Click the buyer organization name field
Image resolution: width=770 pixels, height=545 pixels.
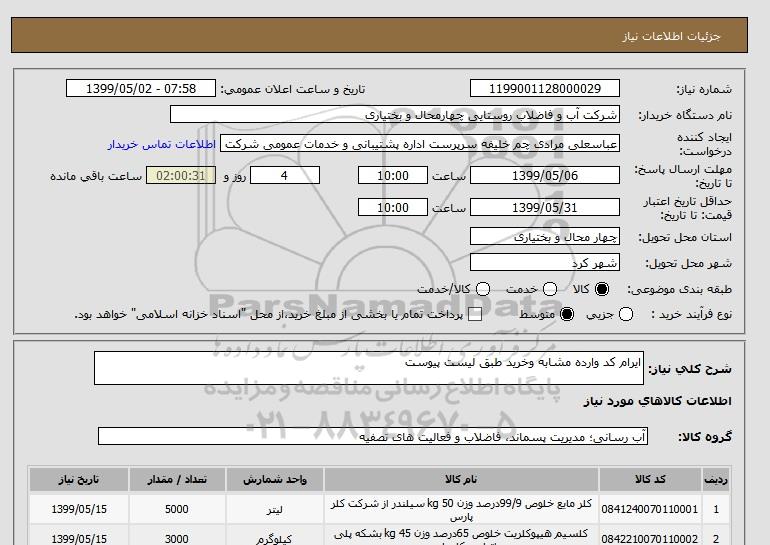pos(395,114)
